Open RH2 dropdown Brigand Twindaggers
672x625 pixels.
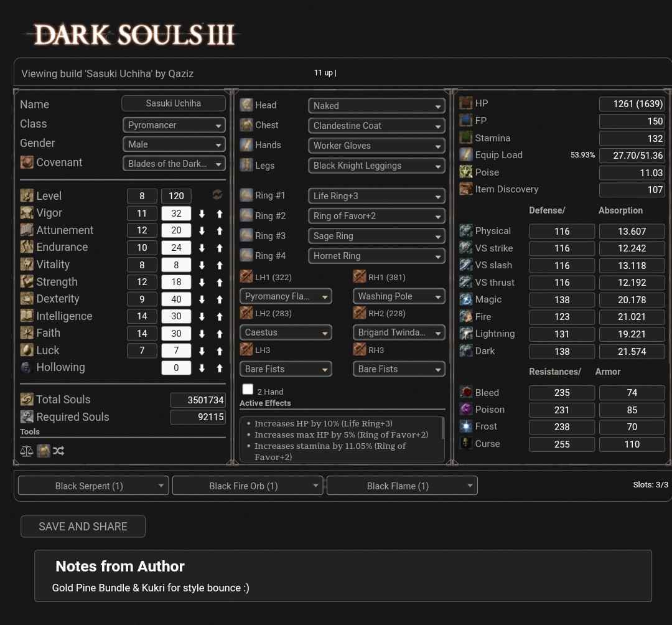tap(399, 332)
